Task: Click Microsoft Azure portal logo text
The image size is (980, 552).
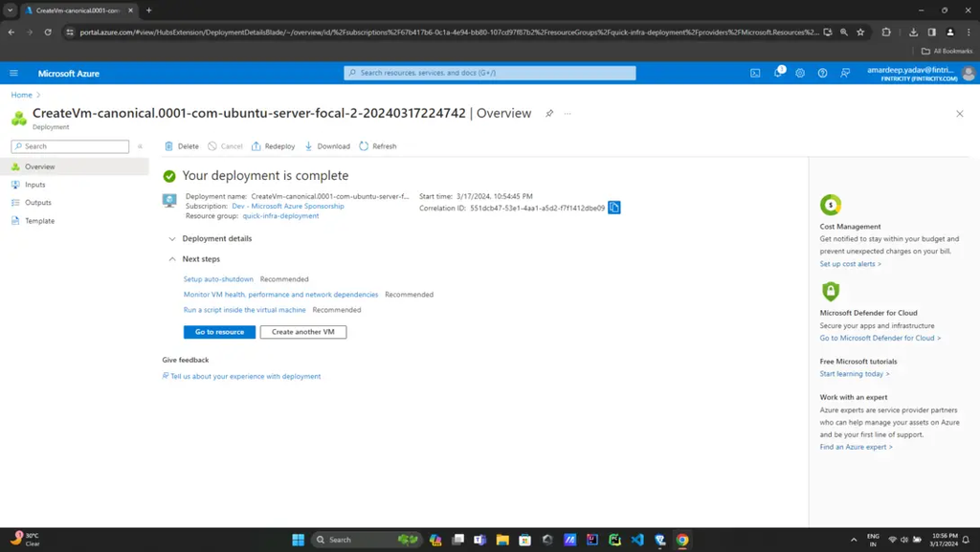Action: pyautogui.click(x=69, y=73)
